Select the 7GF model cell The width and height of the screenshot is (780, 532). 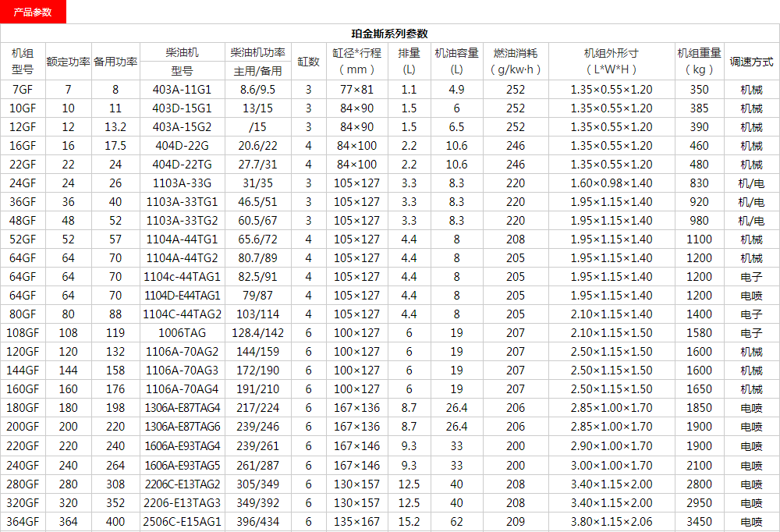(23, 90)
